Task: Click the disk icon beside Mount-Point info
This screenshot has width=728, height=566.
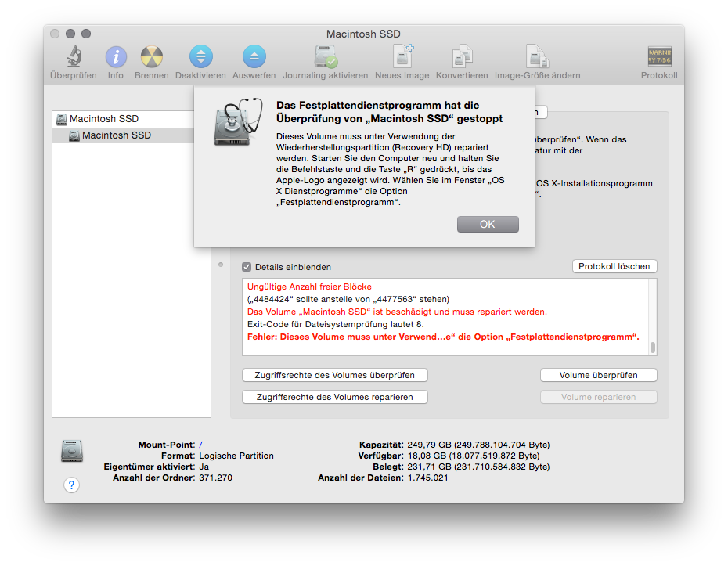Action: (x=72, y=451)
